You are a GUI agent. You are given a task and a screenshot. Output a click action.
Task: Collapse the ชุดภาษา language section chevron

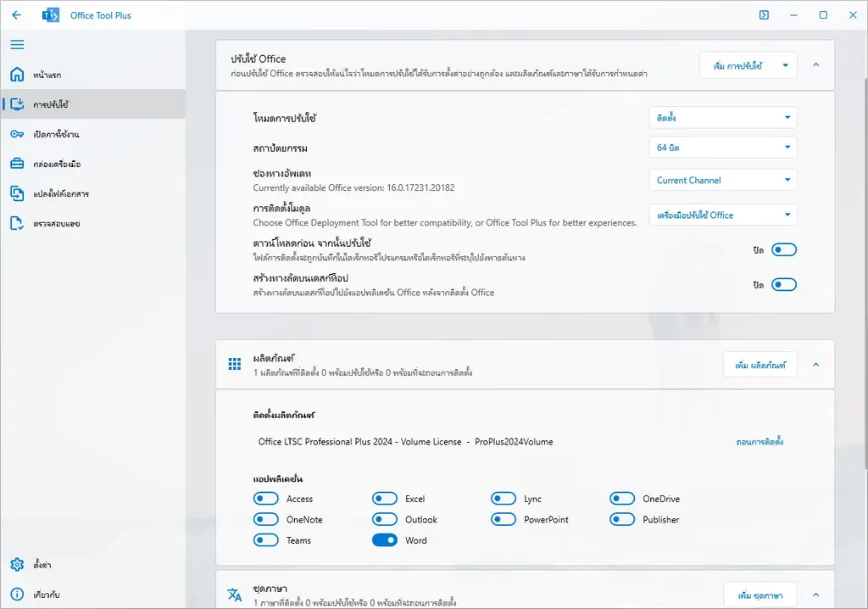click(x=816, y=595)
